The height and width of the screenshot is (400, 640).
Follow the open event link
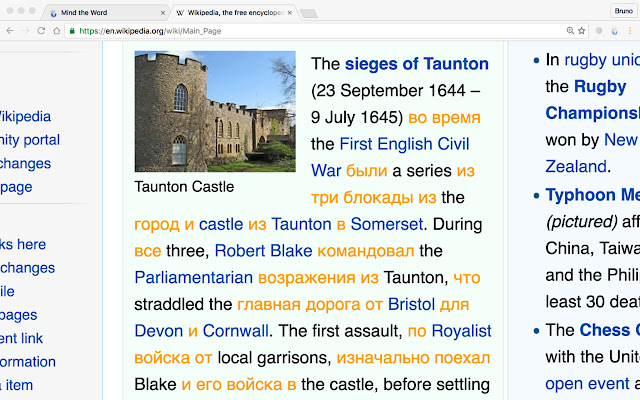click(x=587, y=384)
